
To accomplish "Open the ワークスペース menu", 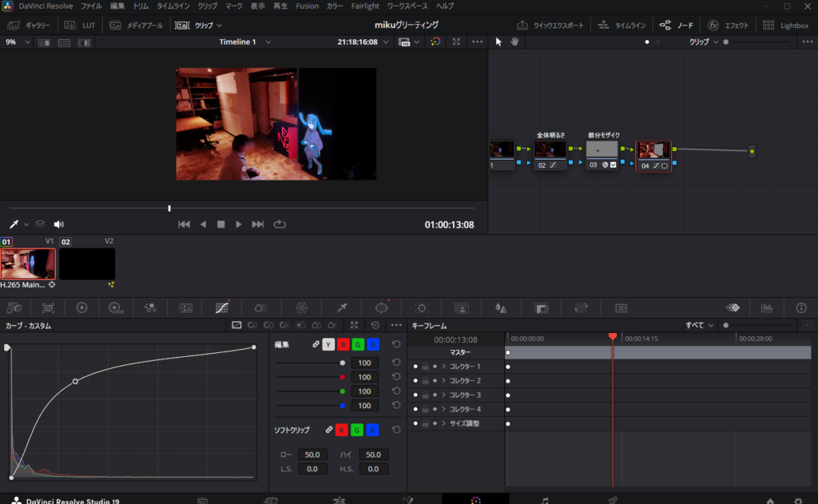I will (x=407, y=6).
